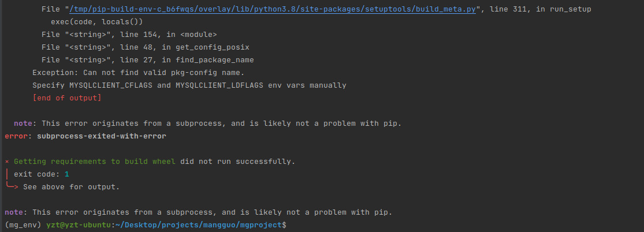Click the red × failure symbol
Image resolution: width=644 pixels, height=232 pixels.
[7, 162]
